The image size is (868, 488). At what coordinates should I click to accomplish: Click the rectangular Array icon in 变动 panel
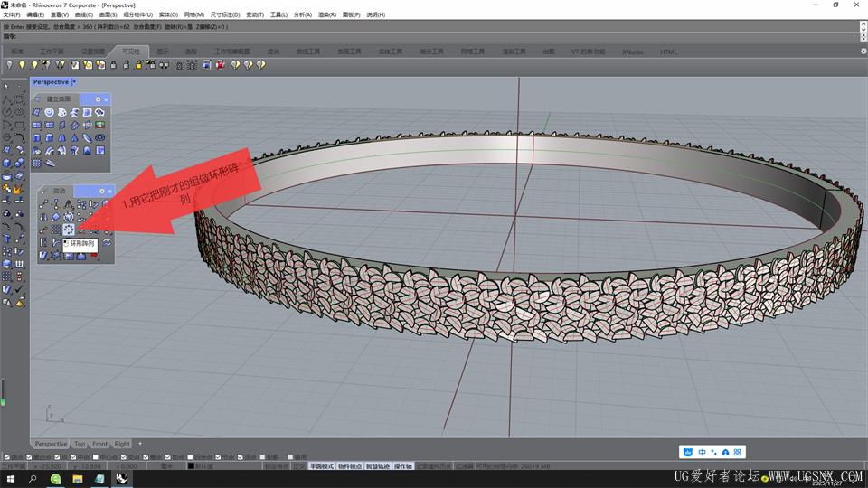click(56, 230)
